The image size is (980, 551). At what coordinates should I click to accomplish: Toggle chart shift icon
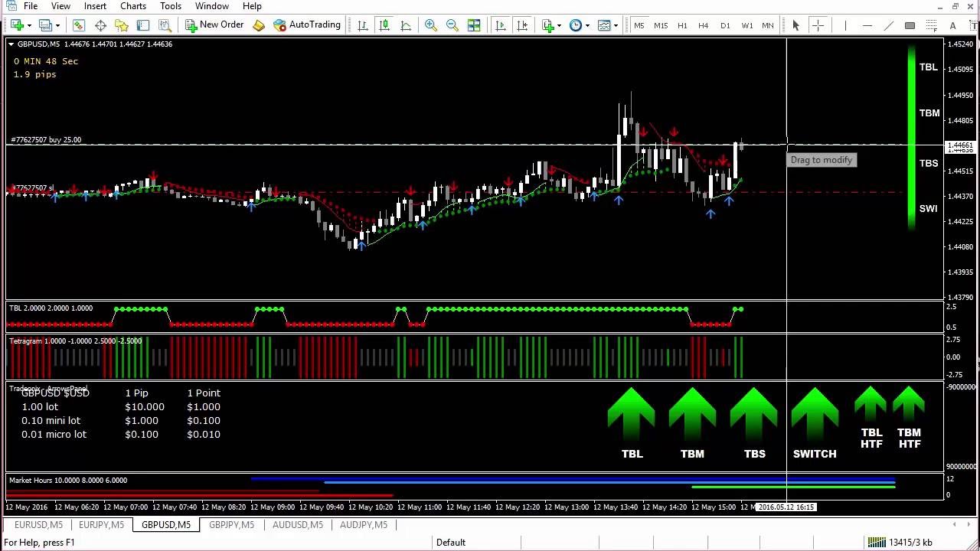click(x=522, y=25)
